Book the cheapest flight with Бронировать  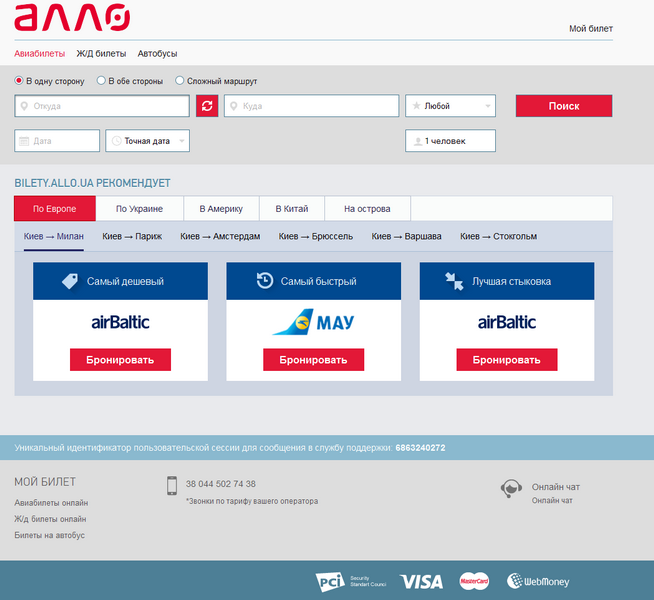[121, 359]
